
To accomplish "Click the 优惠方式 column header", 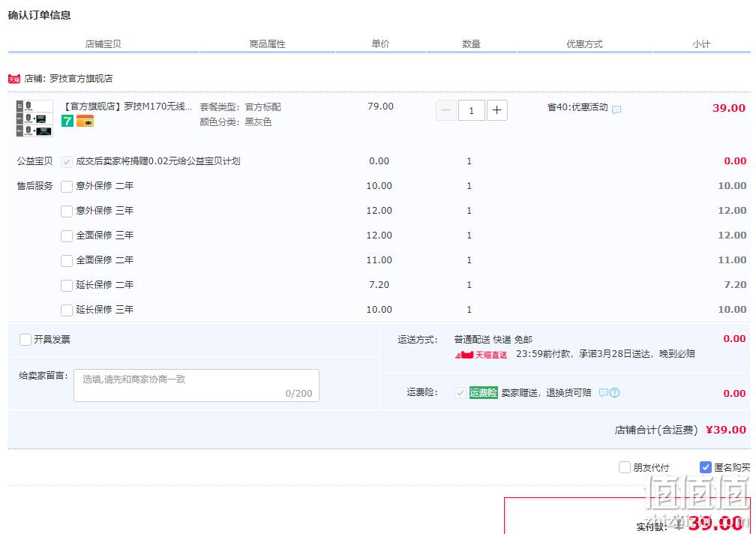I will coord(584,44).
